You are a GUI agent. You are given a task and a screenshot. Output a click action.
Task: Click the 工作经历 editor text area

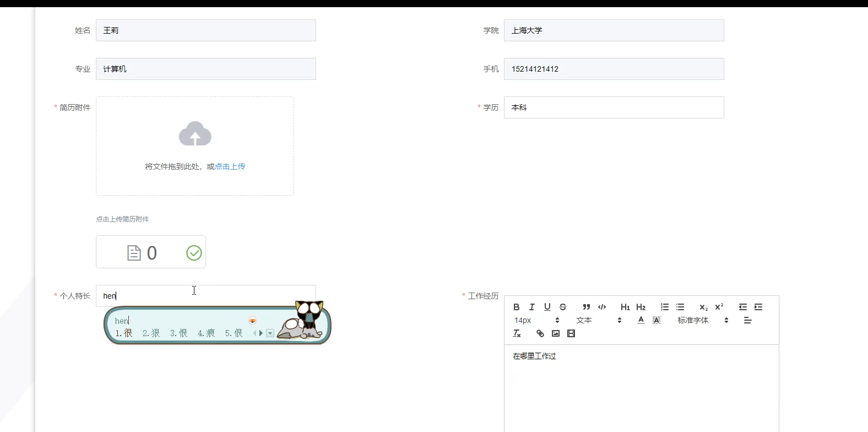[x=641, y=388]
